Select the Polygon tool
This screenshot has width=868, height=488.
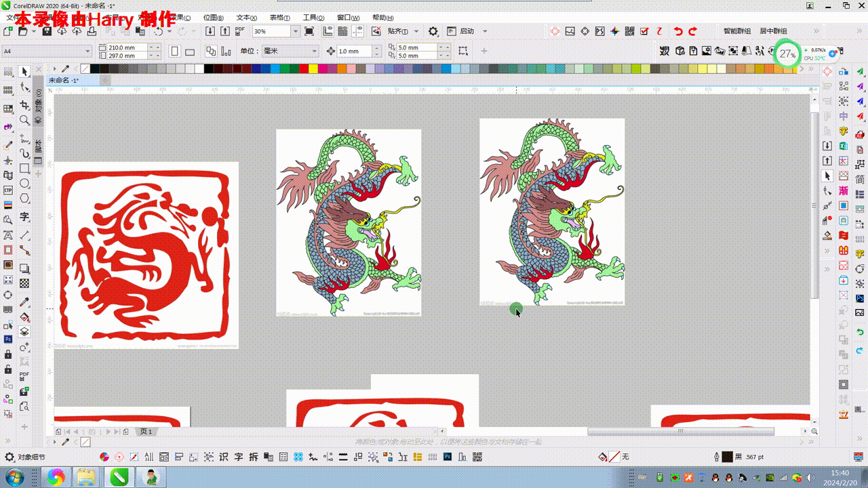(24, 199)
